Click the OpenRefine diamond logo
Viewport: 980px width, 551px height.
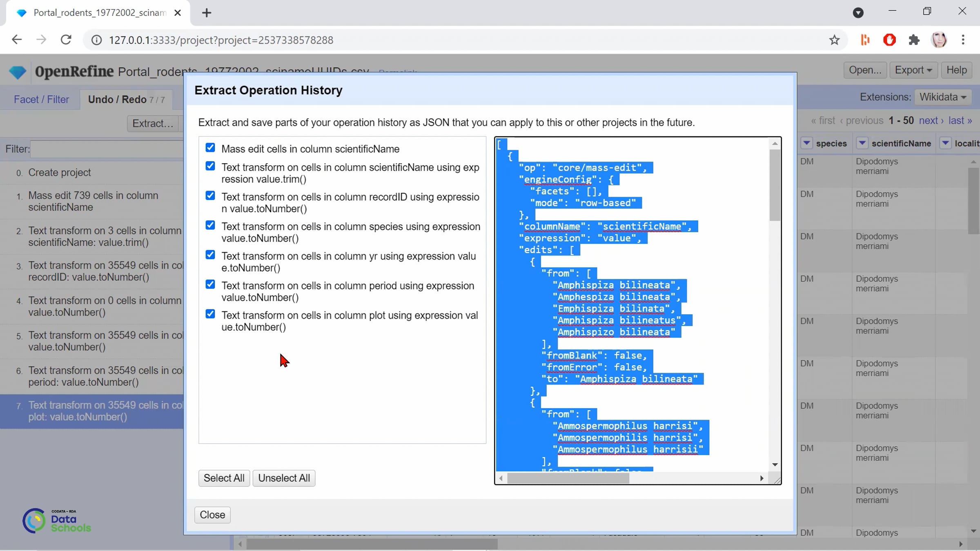[x=18, y=72]
